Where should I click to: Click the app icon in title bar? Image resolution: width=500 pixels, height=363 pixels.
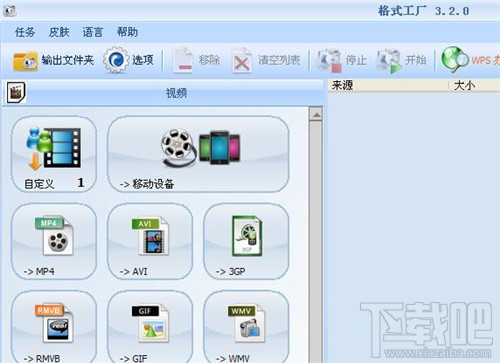[x=10, y=11]
